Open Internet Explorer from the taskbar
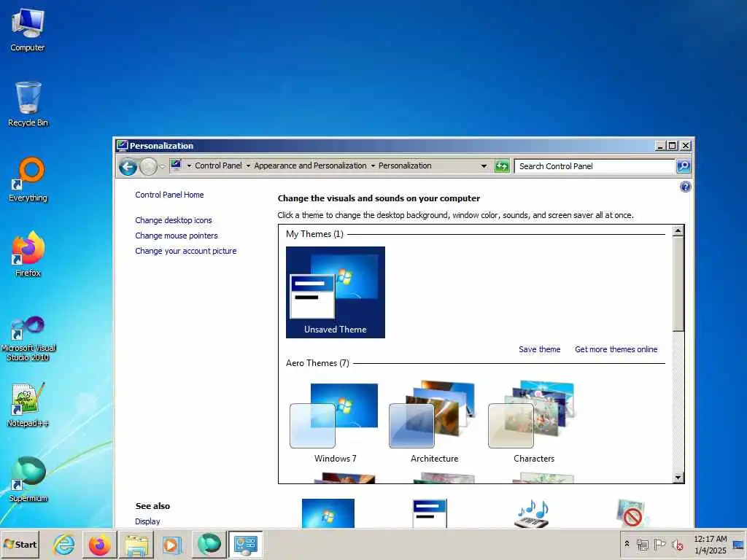747x560 pixels. point(64,544)
